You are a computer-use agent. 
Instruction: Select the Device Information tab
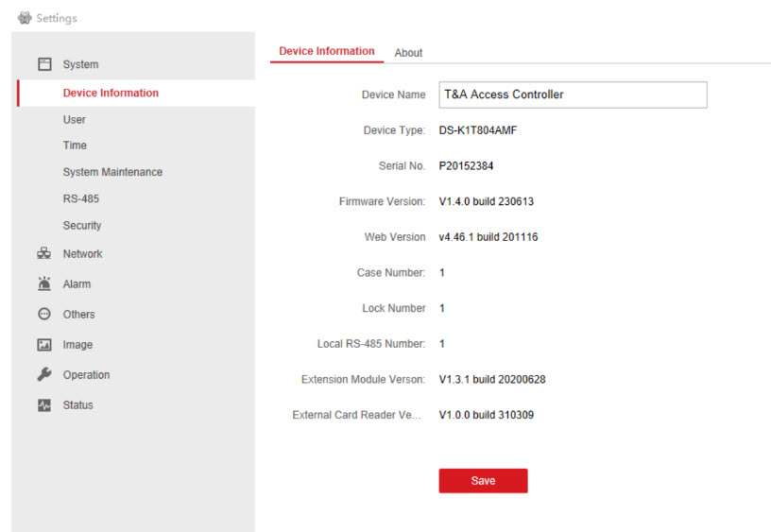point(327,51)
